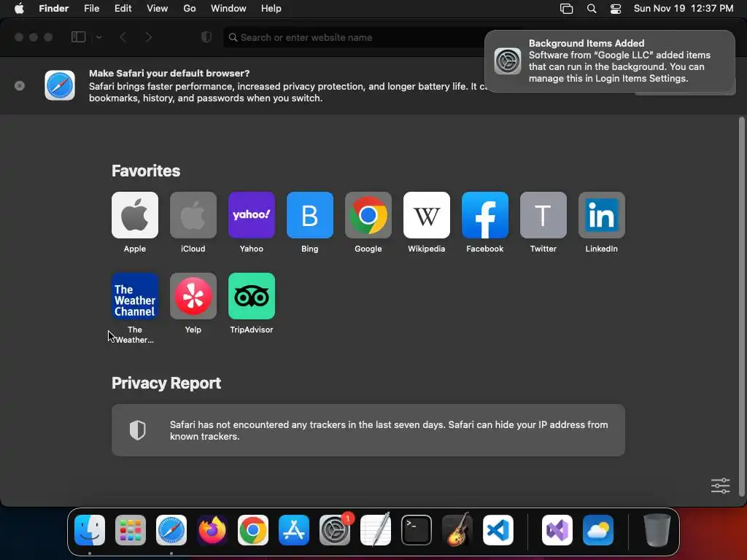This screenshot has height=560, width=747.
Task: Launch GarageBand from the Dock
Action: [457, 530]
